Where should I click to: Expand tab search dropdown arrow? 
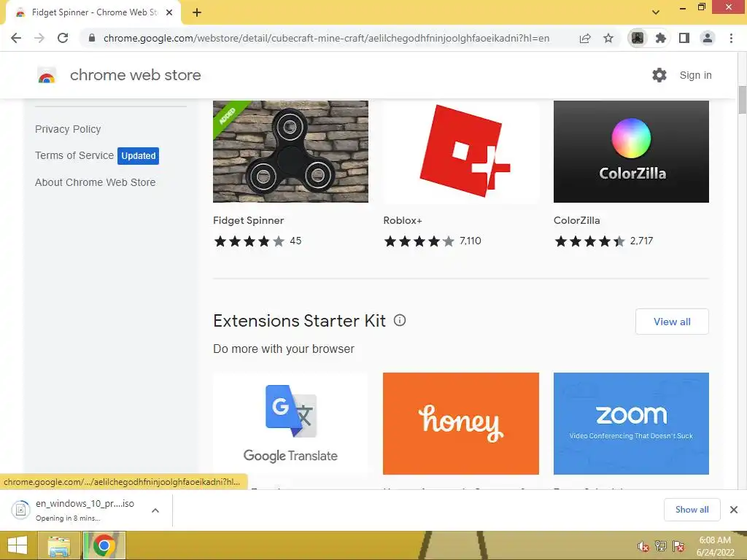[x=656, y=12]
